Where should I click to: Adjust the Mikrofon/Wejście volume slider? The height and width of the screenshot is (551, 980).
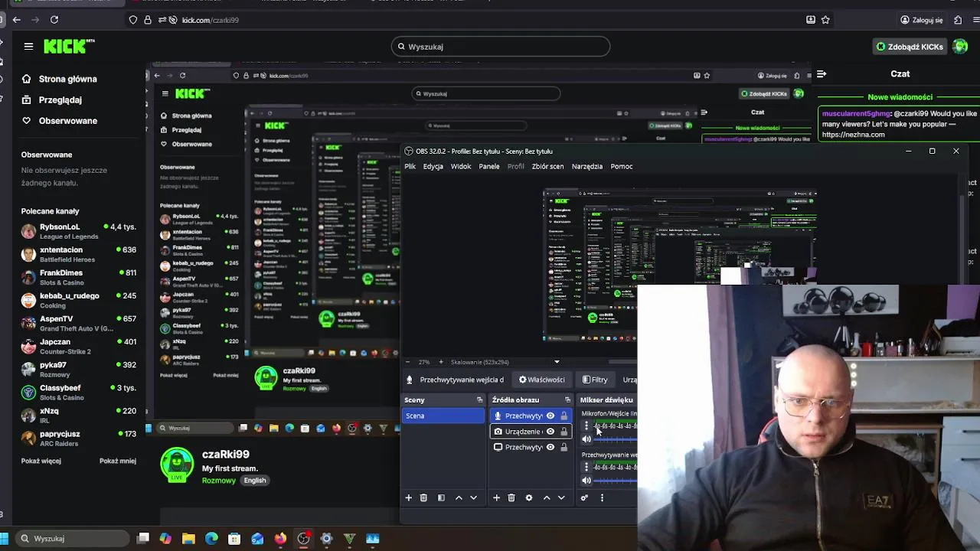[616, 439]
